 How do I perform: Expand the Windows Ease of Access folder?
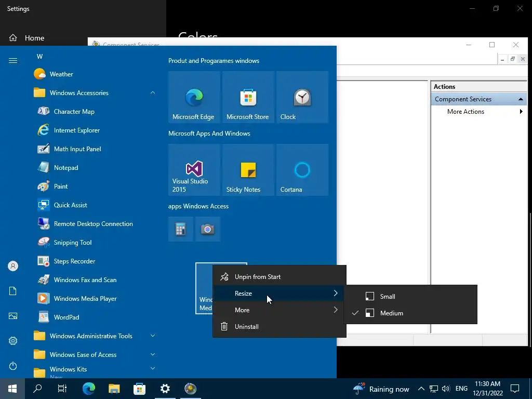153,354
